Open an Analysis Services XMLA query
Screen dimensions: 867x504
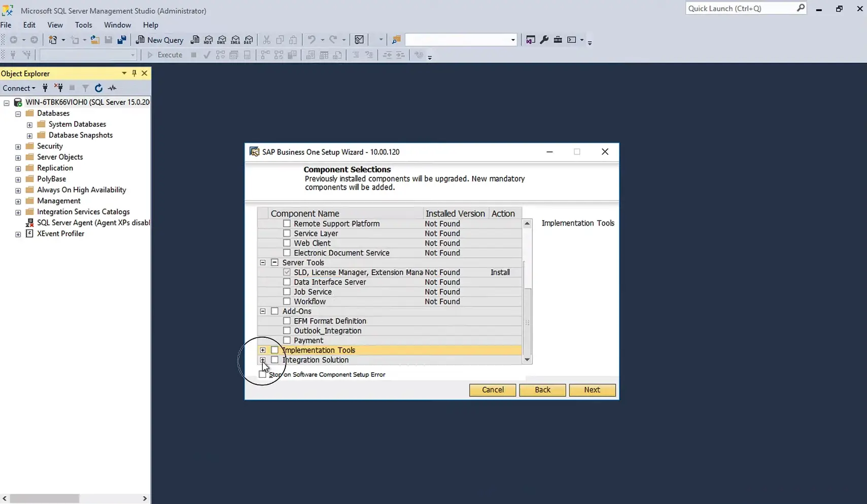[235, 40]
